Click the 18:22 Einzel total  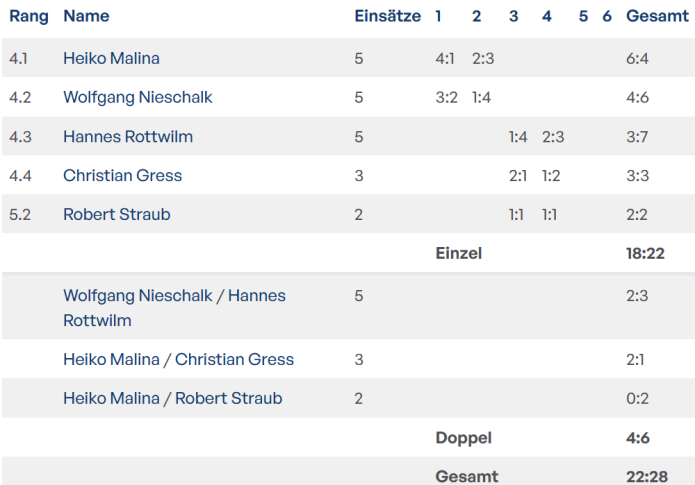point(645,253)
